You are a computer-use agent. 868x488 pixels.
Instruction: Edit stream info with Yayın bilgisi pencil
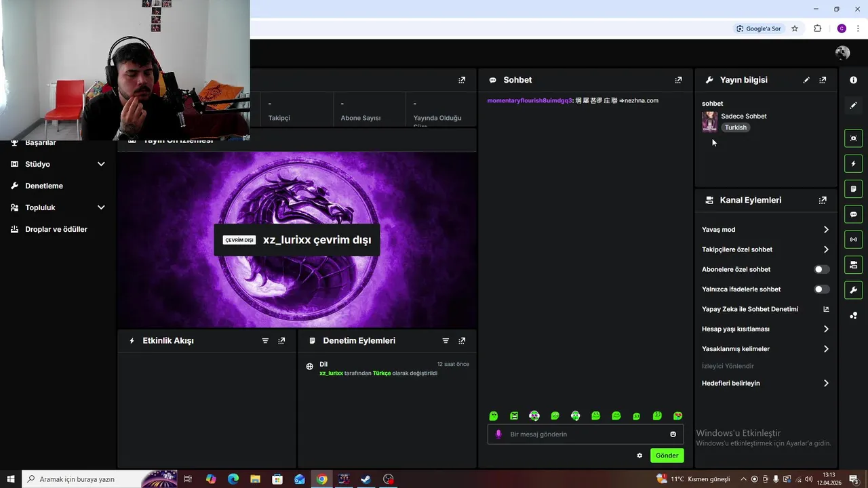[x=806, y=80]
